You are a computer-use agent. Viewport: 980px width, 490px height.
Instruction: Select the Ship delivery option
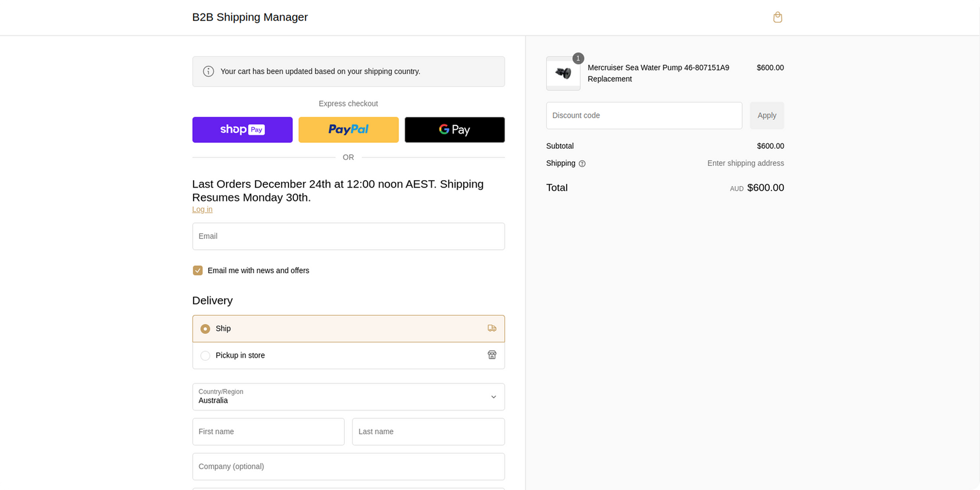click(x=205, y=329)
